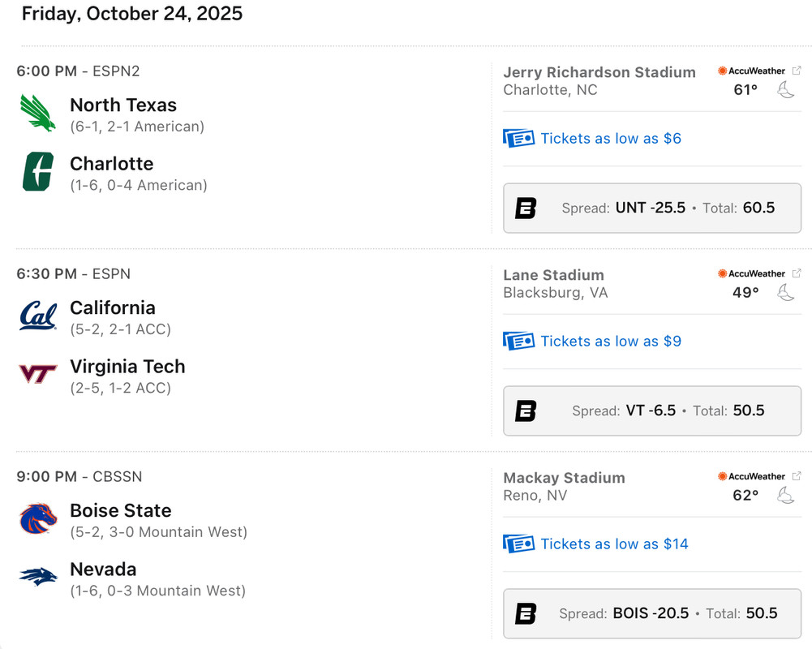Image resolution: width=812 pixels, height=649 pixels.
Task: Click the BOIS -20.5 spread betting box
Action: [652, 613]
